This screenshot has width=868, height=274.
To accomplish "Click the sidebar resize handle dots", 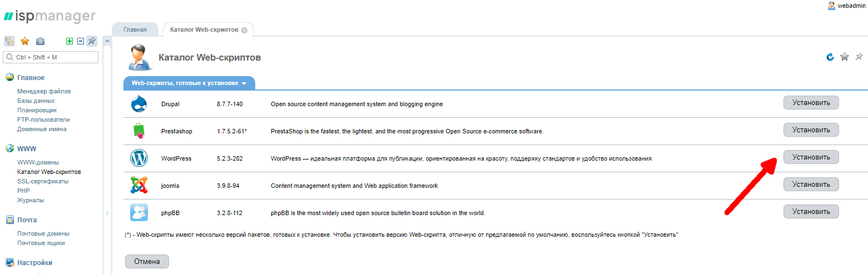I will point(107,213).
